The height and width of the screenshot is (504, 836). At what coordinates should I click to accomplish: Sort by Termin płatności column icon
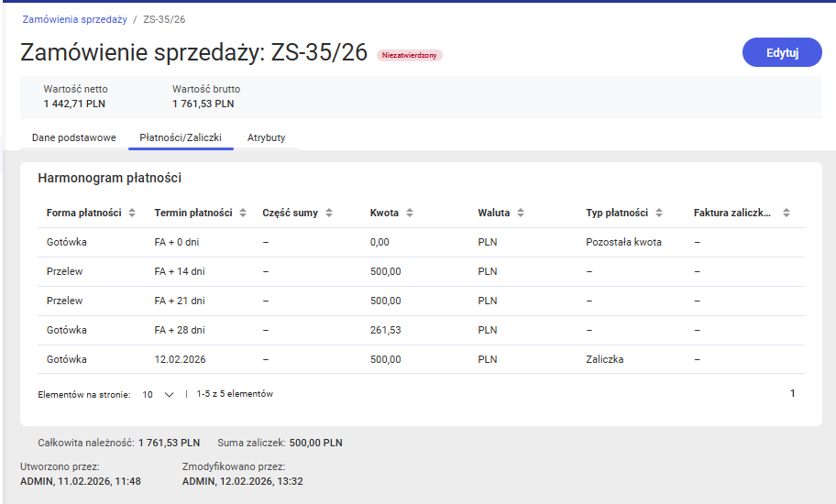pos(243,213)
